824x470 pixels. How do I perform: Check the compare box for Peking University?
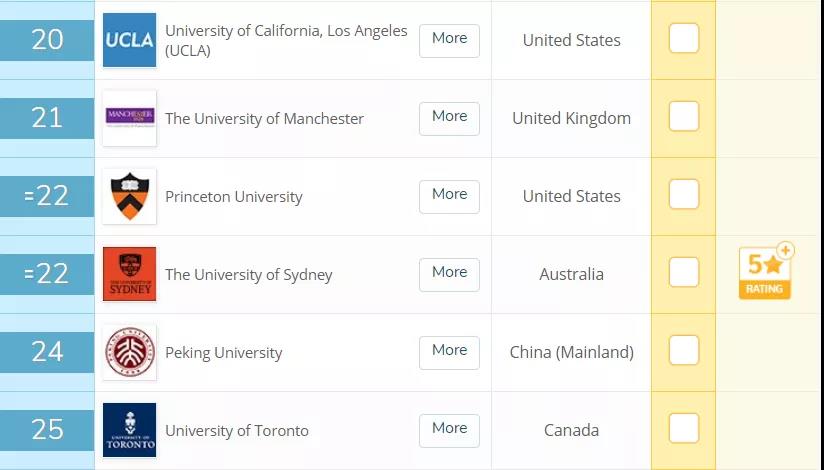tap(684, 351)
